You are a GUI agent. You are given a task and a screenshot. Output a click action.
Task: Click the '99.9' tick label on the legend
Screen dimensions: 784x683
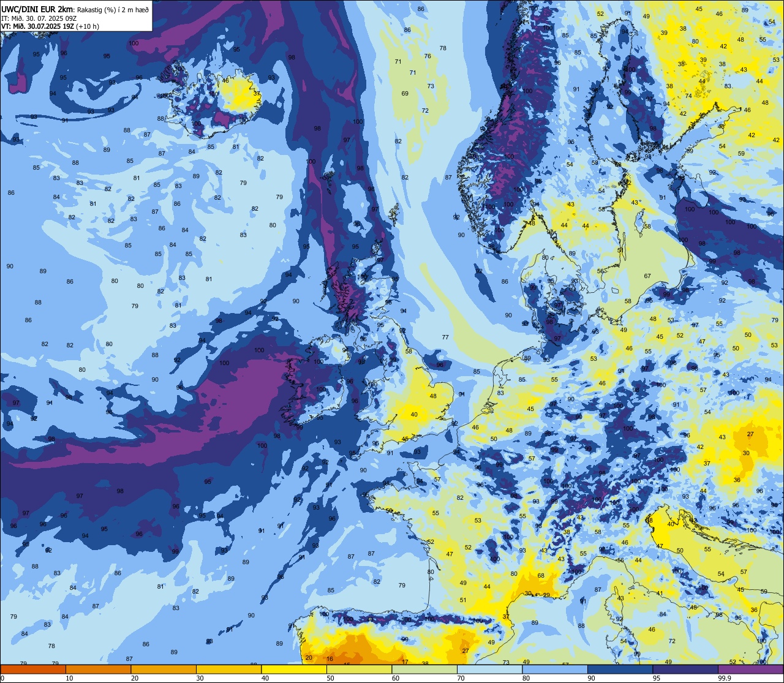coord(725,678)
